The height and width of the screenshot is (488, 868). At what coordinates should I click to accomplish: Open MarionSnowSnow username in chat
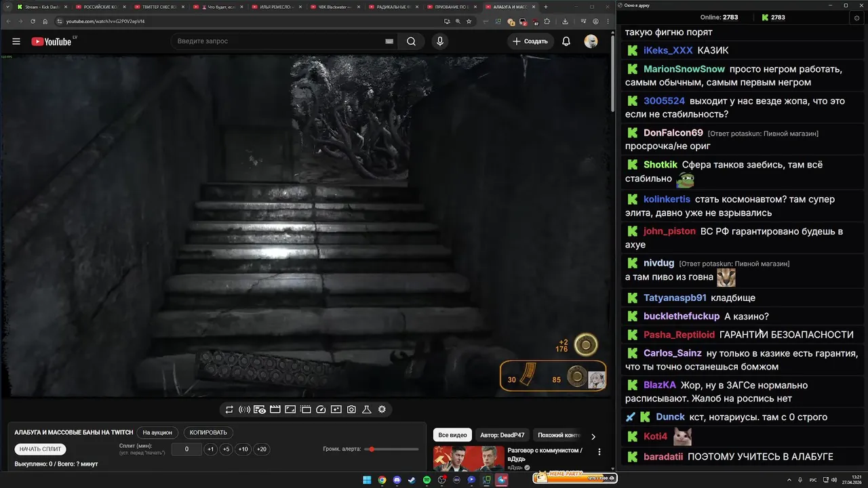tap(684, 69)
